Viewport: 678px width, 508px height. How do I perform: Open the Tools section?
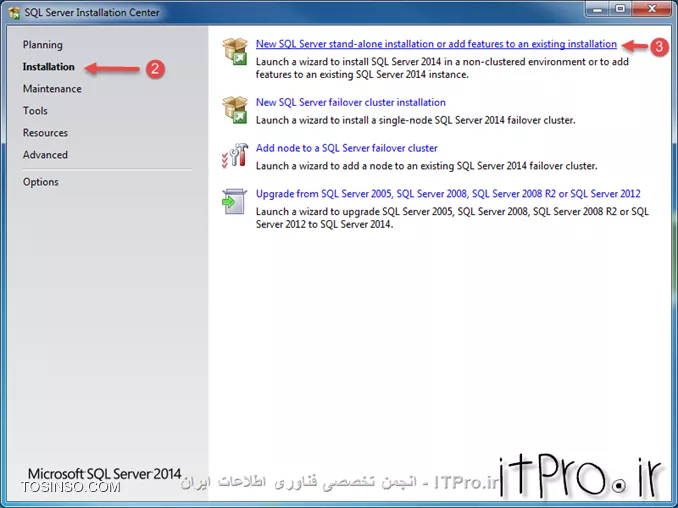(35, 111)
